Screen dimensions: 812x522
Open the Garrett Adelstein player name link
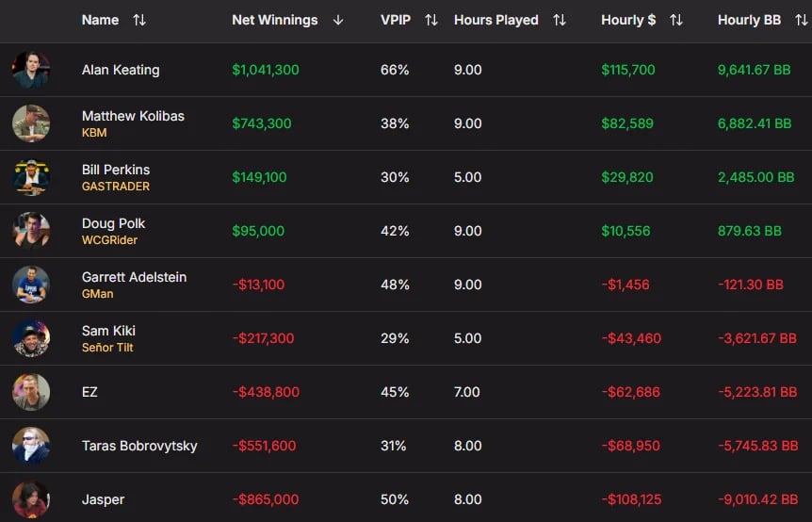(134, 277)
